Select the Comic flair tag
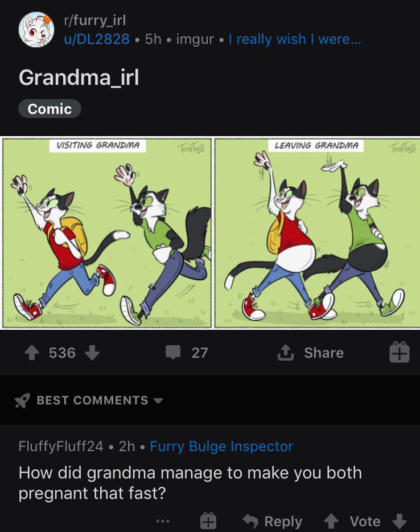Image resolution: width=420 pixels, height=532 pixels. (x=50, y=109)
